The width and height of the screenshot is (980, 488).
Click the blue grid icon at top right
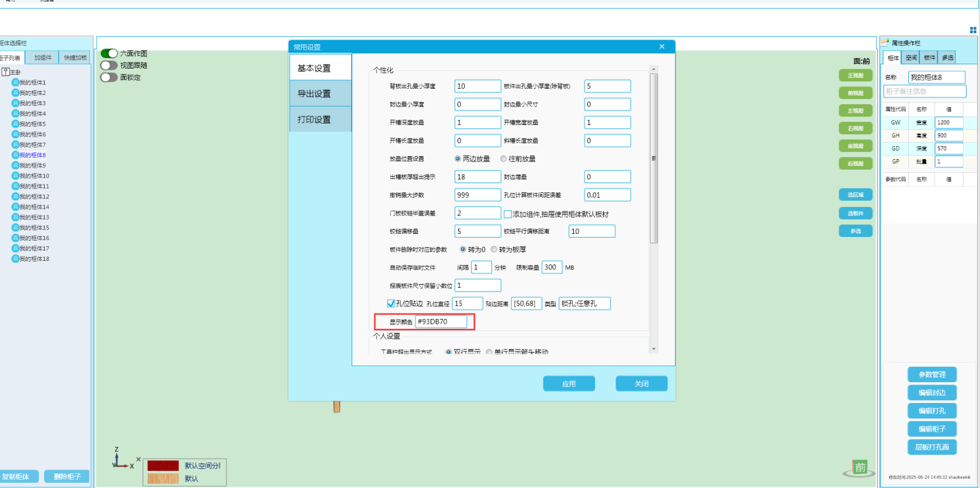973,29
